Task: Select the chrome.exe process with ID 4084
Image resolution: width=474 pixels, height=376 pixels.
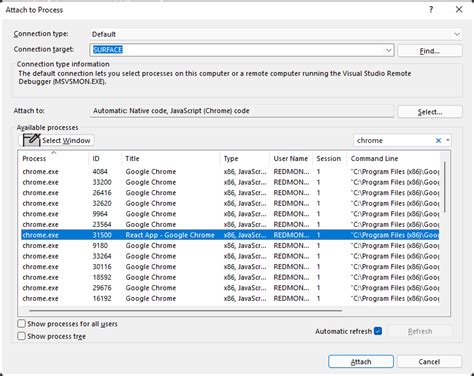Action: (230, 172)
